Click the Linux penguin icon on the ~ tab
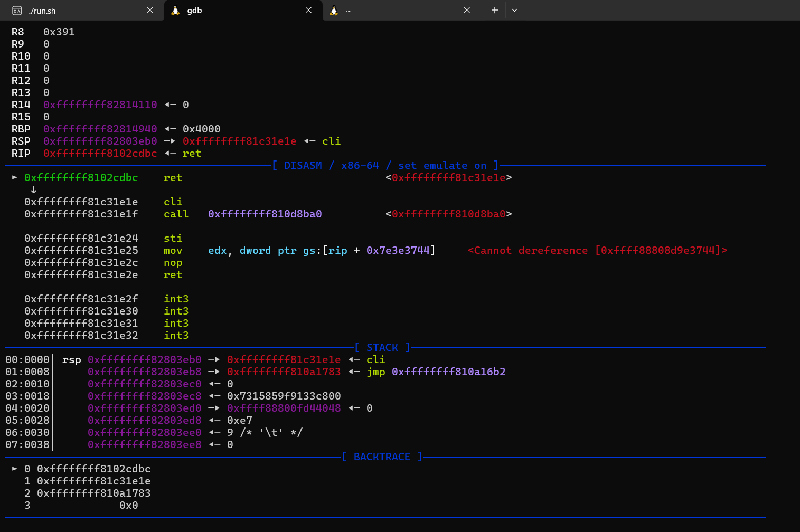 (x=333, y=10)
